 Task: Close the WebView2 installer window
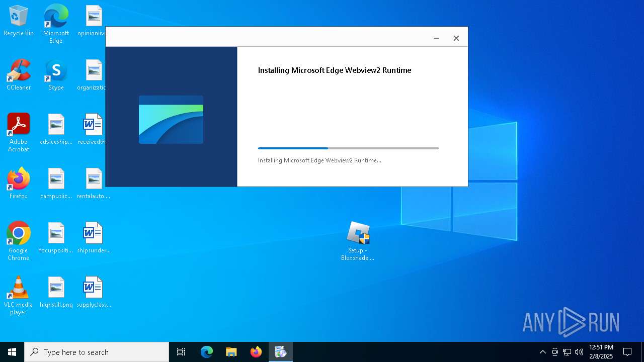coord(456,38)
